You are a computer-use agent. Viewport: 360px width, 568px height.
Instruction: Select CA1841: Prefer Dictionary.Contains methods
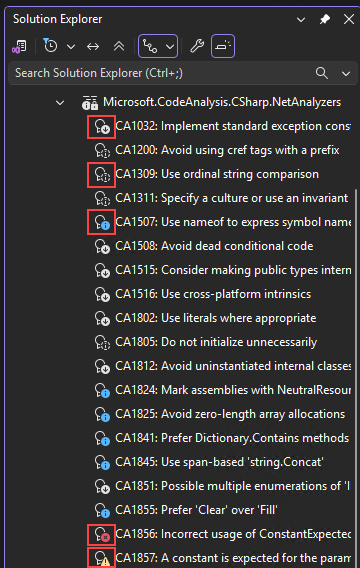pyautogui.click(x=232, y=437)
